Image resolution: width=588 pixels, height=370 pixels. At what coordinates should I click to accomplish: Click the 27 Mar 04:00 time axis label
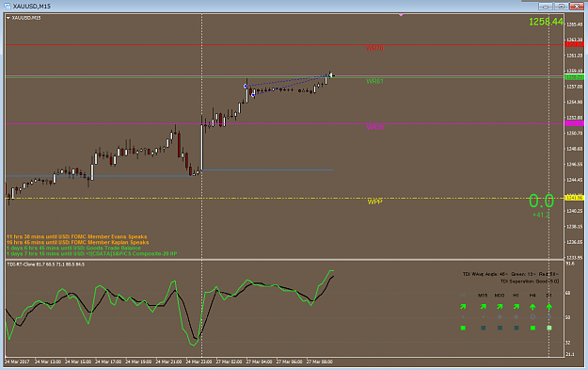click(259, 362)
